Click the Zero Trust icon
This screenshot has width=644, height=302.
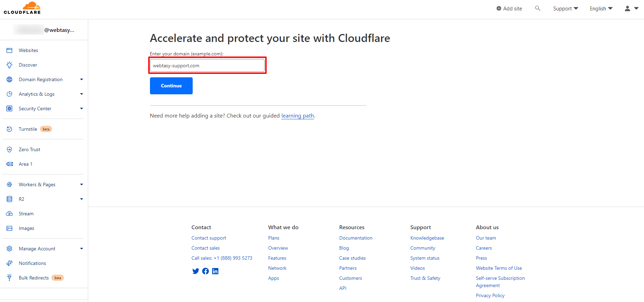[9, 149]
